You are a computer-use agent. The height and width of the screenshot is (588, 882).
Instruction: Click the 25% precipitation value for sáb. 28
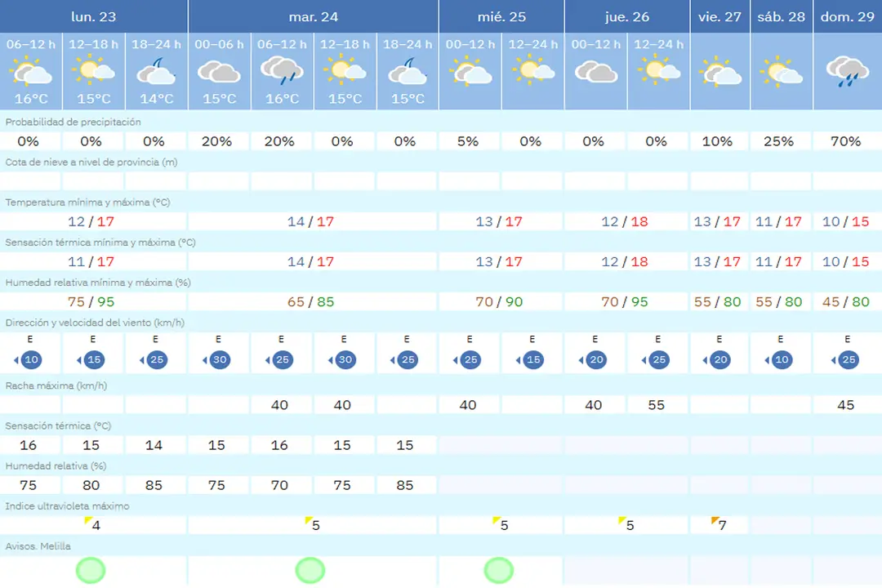pos(778,141)
